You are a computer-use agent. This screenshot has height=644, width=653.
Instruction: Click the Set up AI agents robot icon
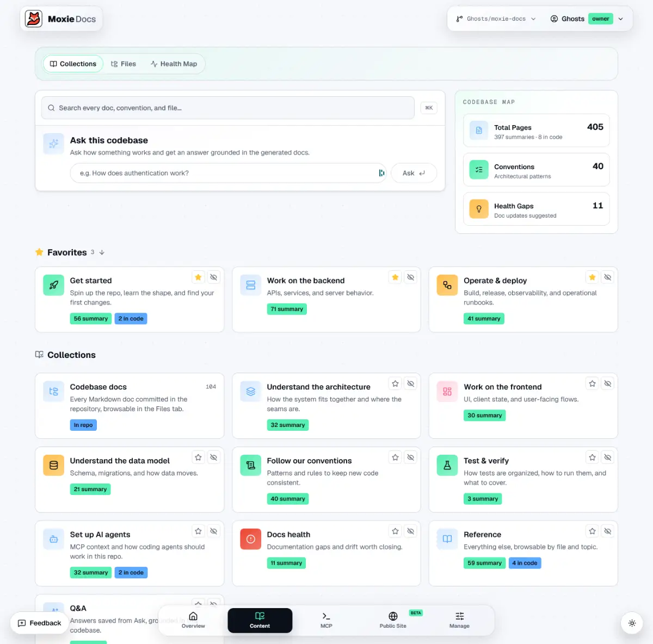click(53, 539)
